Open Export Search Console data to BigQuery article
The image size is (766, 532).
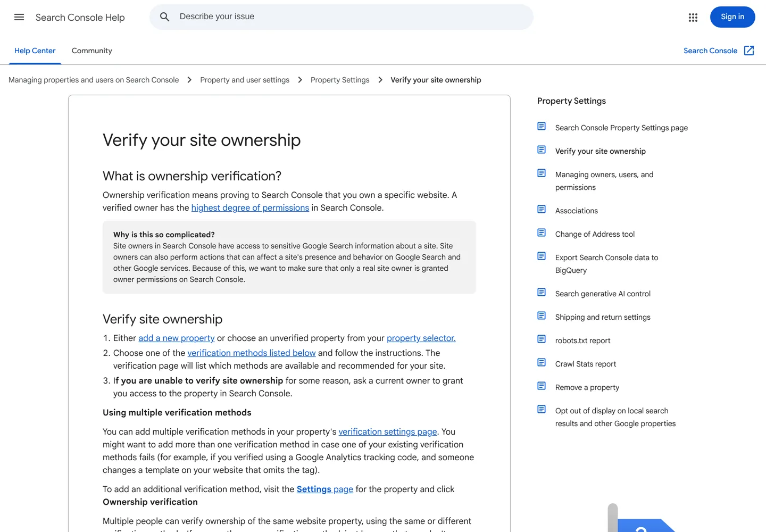coord(606,264)
